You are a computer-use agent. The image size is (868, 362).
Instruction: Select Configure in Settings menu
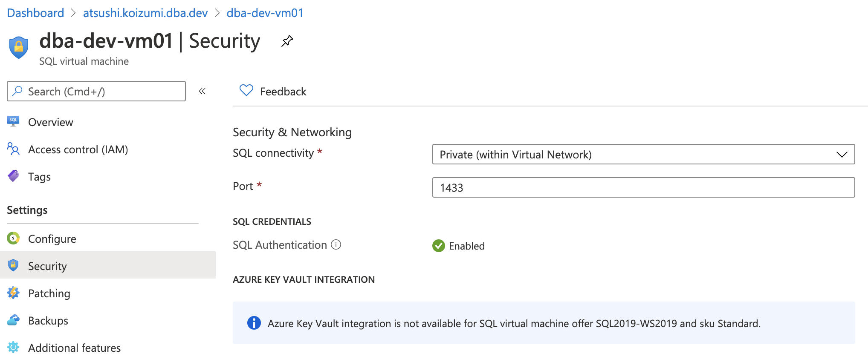52,239
